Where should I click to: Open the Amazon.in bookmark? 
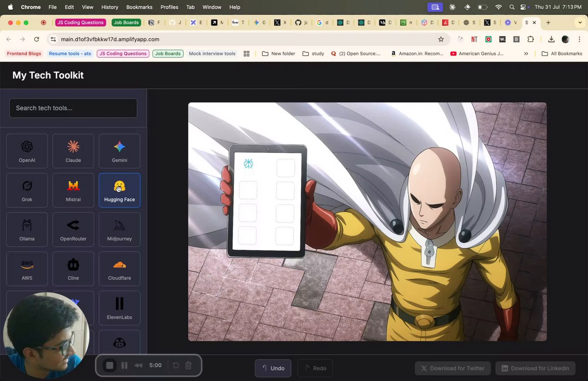click(x=417, y=54)
